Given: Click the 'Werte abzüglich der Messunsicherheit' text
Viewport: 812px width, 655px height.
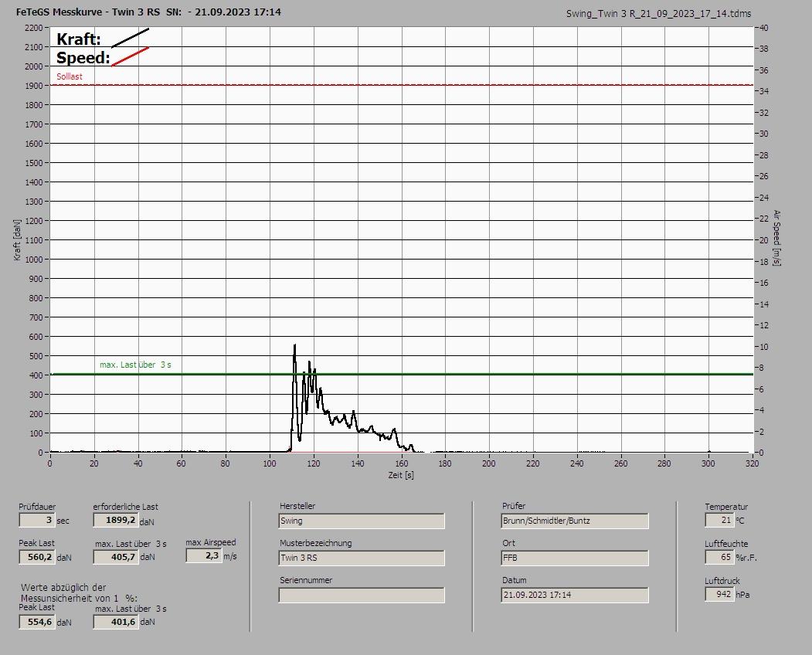Looking at the screenshot, I should (79, 593).
